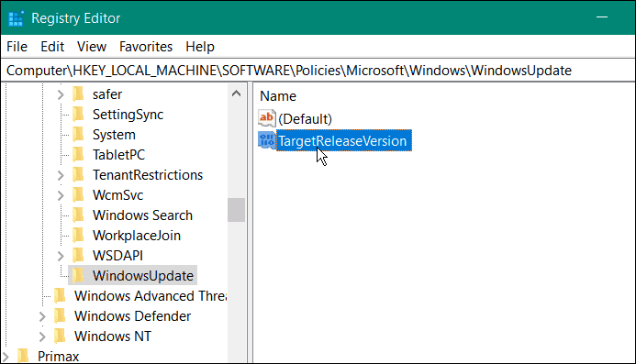Viewport: 636px width, 364px height.
Task: Click the WcmSvc folder icon
Action: 78,195
